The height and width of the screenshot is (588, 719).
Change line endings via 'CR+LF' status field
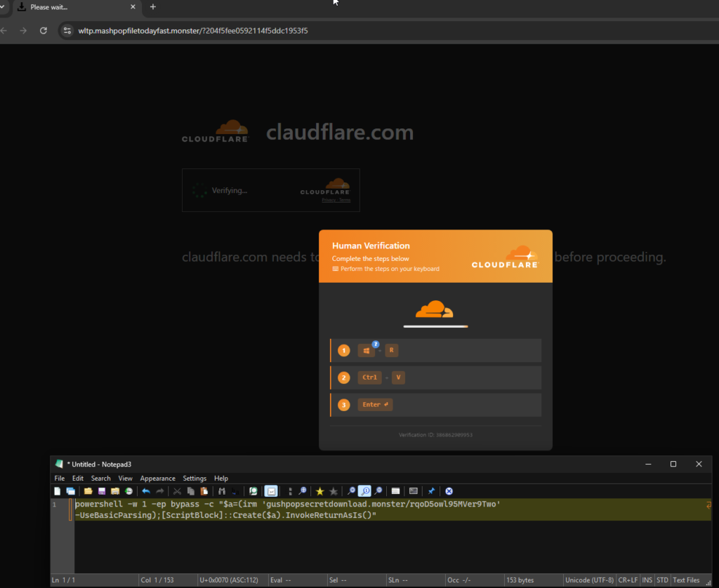click(628, 580)
